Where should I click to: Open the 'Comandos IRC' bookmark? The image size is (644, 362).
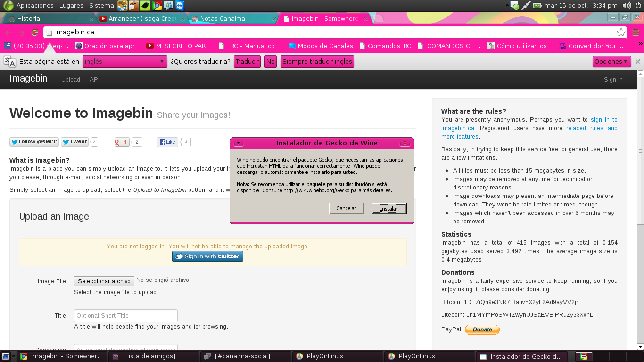(x=385, y=46)
